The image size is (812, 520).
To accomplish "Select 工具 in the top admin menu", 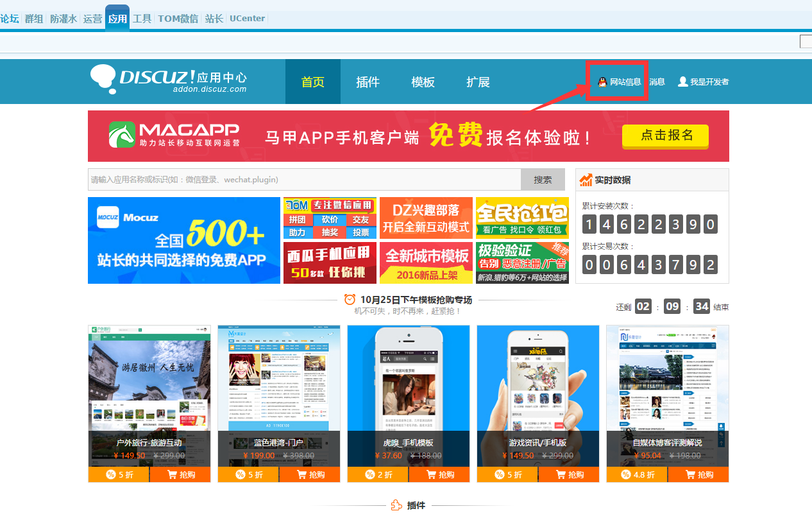I will pos(142,19).
